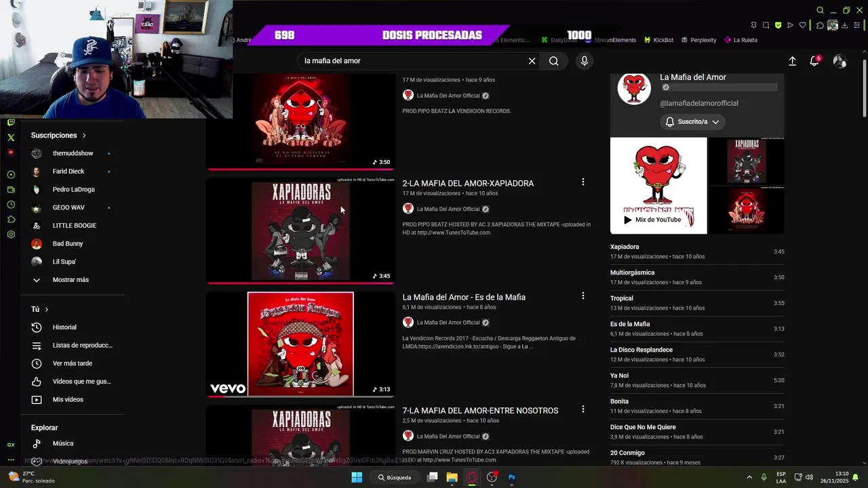Open the La Ruleta bookmark
The width and height of the screenshot is (868, 488).
(741, 40)
